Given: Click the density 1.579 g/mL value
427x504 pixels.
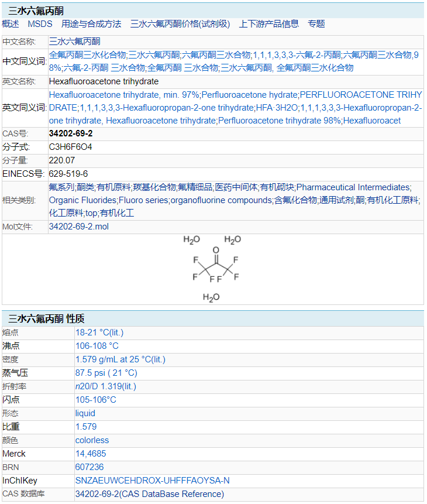Looking at the screenshot, I should point(120,359).
